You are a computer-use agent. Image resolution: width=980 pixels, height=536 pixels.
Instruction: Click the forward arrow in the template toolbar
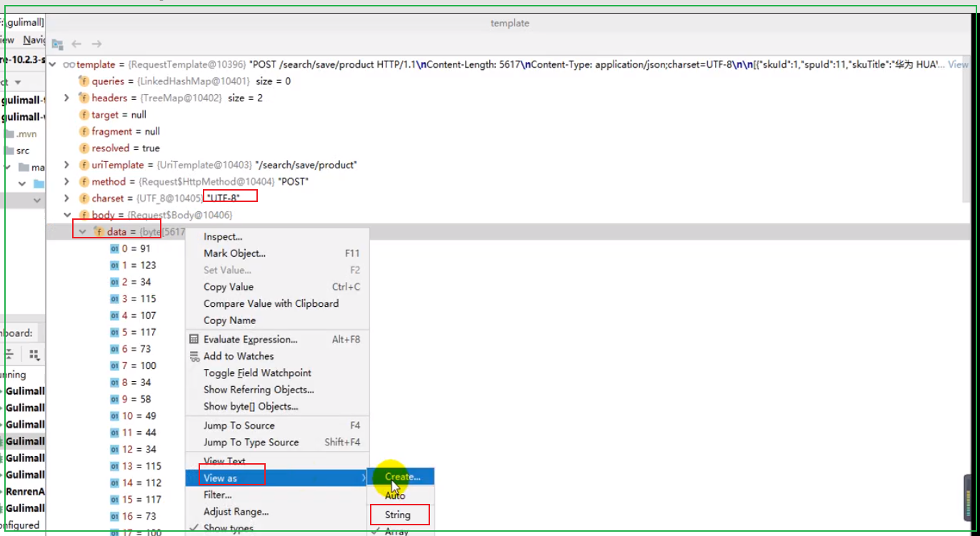point(96,44)
